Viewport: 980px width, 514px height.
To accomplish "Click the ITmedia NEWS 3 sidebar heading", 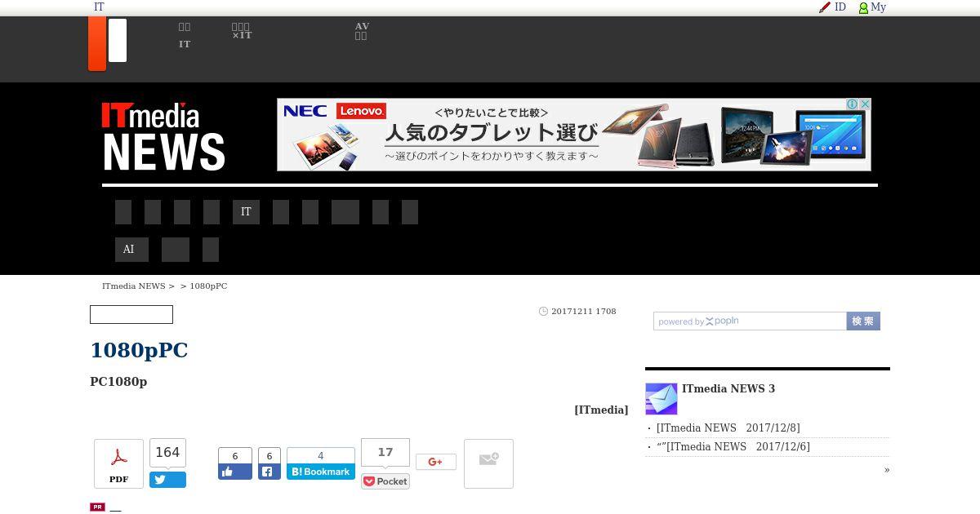I will pyautogui.click(x=728, y=389).
